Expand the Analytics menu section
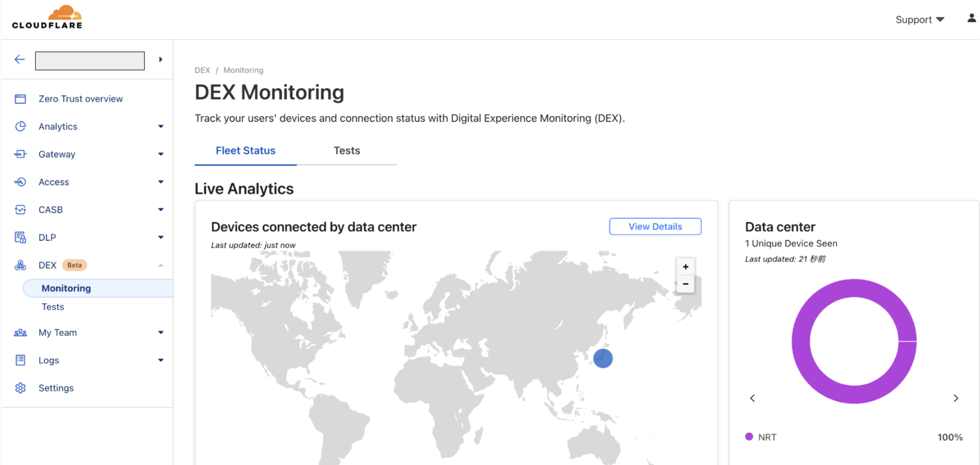980x465 pixels. point(161,126)
